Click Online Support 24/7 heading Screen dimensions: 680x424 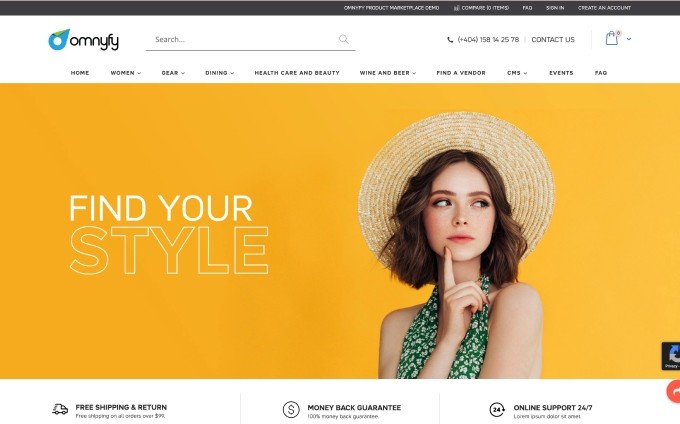(553, 408)
